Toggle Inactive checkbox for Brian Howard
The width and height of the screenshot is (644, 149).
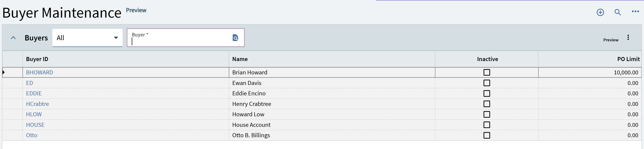tap(486, 72)
